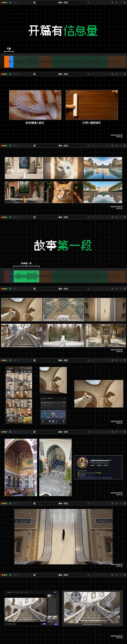Open the Louvre pyramid reflection photo

[103, 168]
